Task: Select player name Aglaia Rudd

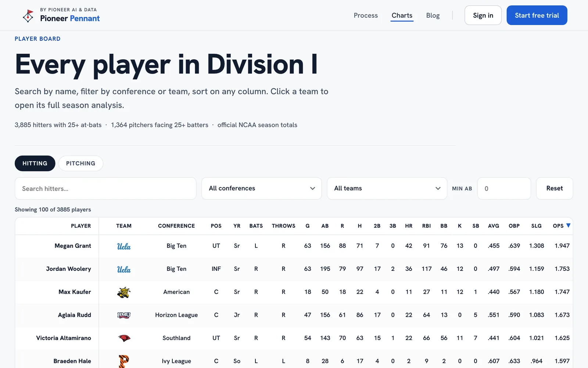Action: [x=75, y=315]
